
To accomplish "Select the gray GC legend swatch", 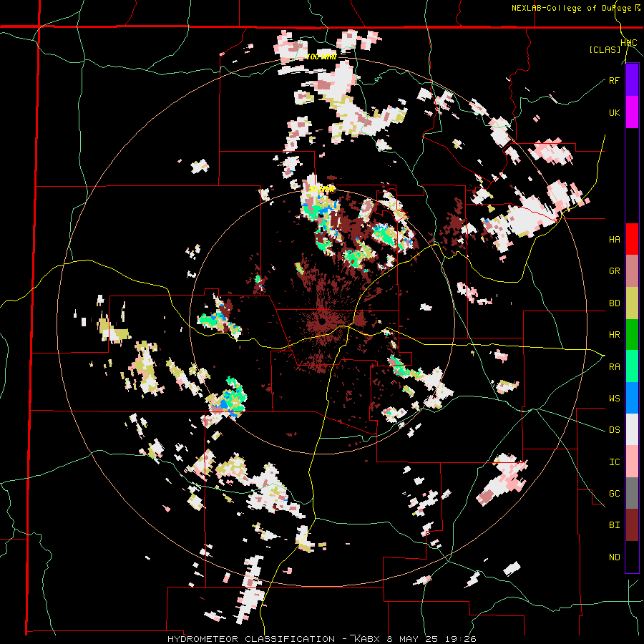I will click(x=632, y=493).
